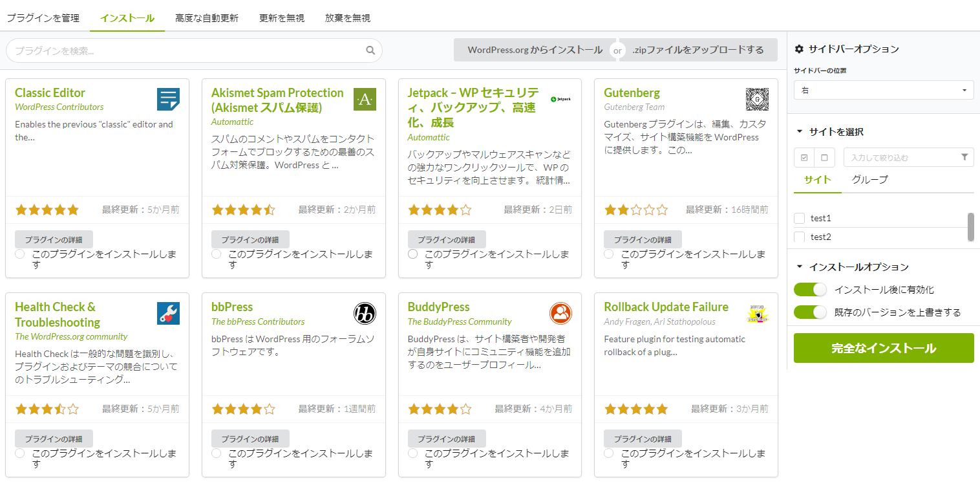
Task: Click the Classic Editor title link
Action: pos(50,92)
